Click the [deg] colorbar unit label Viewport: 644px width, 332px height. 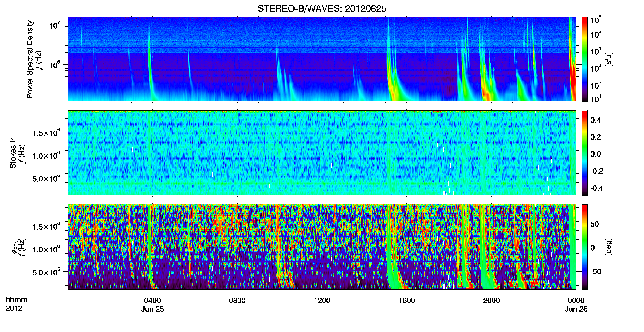click(608, 247)
